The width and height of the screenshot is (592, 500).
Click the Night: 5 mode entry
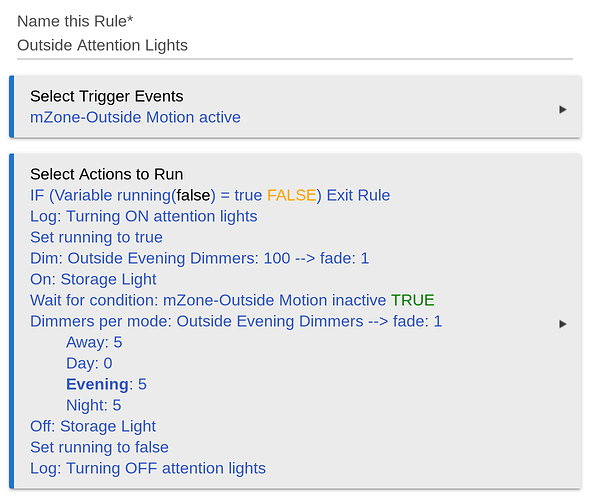tap(94, 406)
